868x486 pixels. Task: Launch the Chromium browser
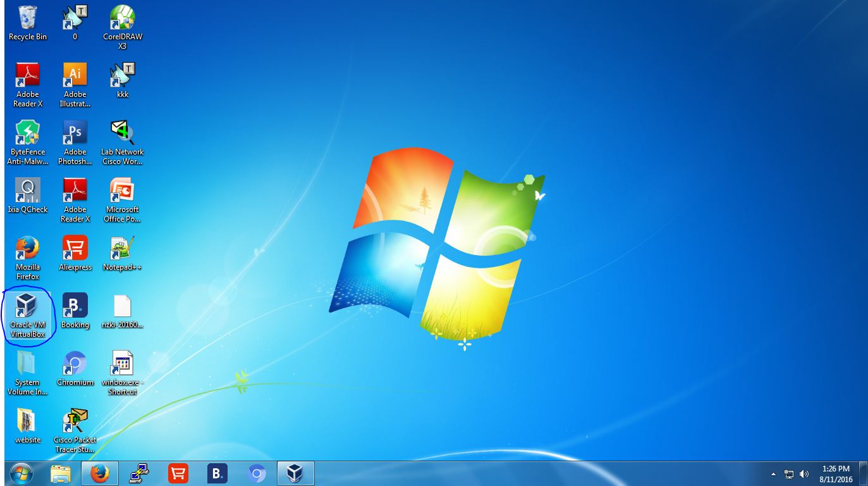coord(75,366)
